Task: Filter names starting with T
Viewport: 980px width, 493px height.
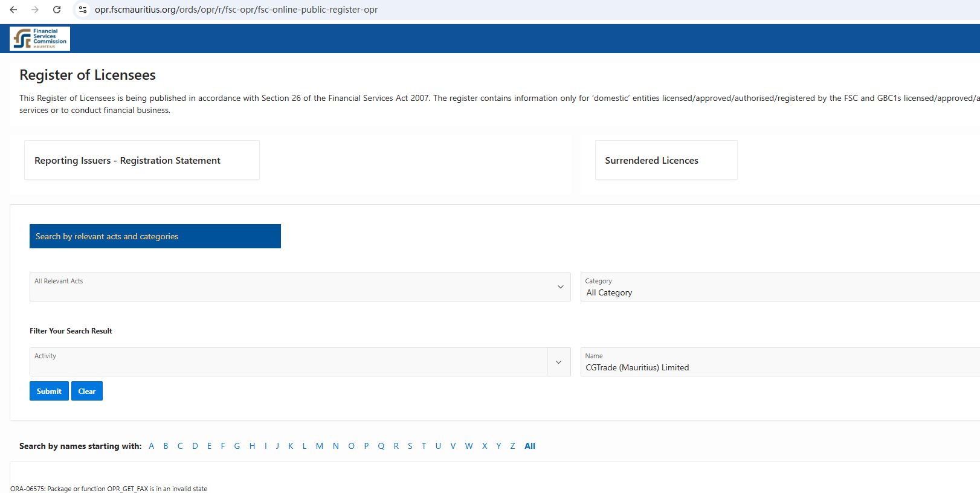Action: tap(424, 446)
